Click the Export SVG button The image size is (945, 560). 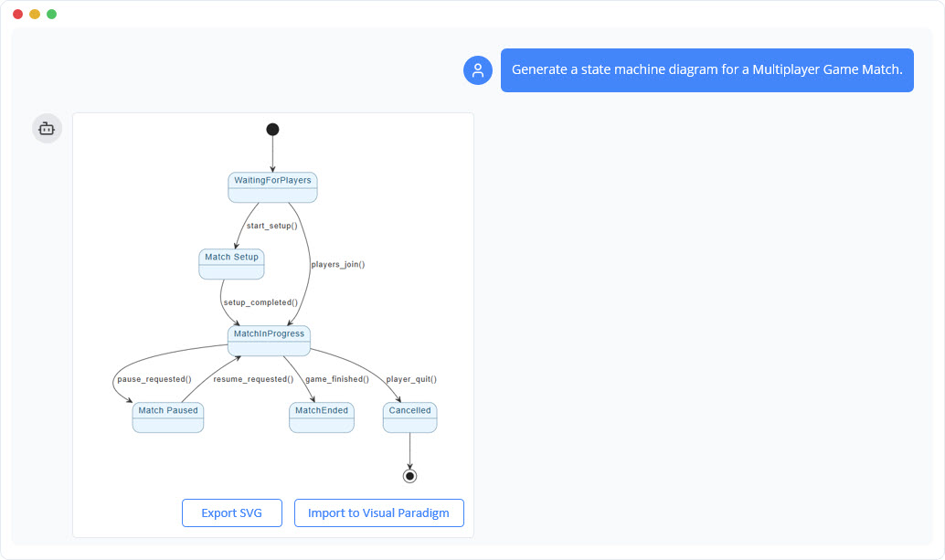[x=231, y=512]
